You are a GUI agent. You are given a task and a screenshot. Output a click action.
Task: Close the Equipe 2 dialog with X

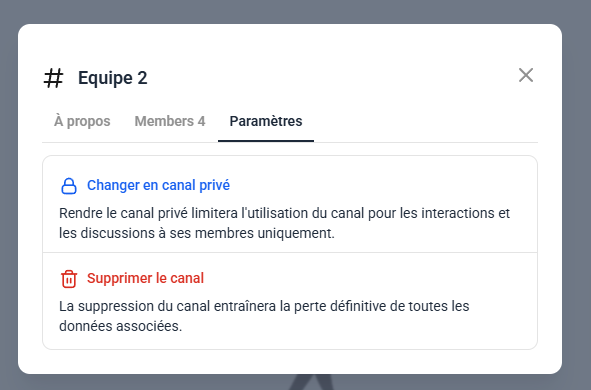[525, 75]
